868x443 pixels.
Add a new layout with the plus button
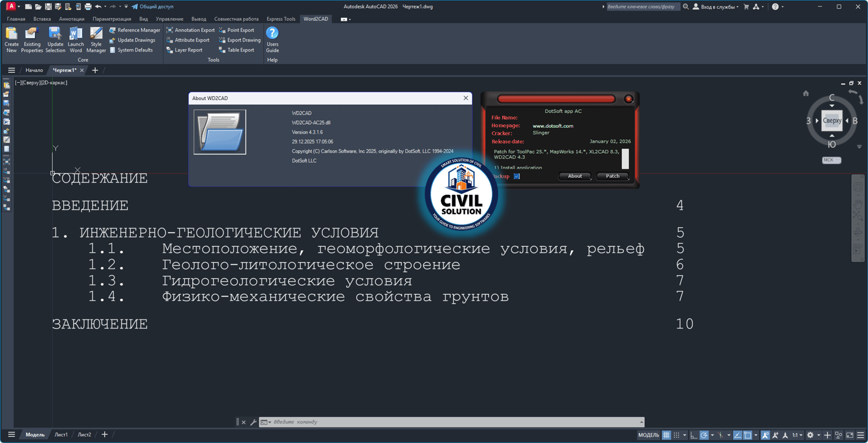click(x=105, y=435)
